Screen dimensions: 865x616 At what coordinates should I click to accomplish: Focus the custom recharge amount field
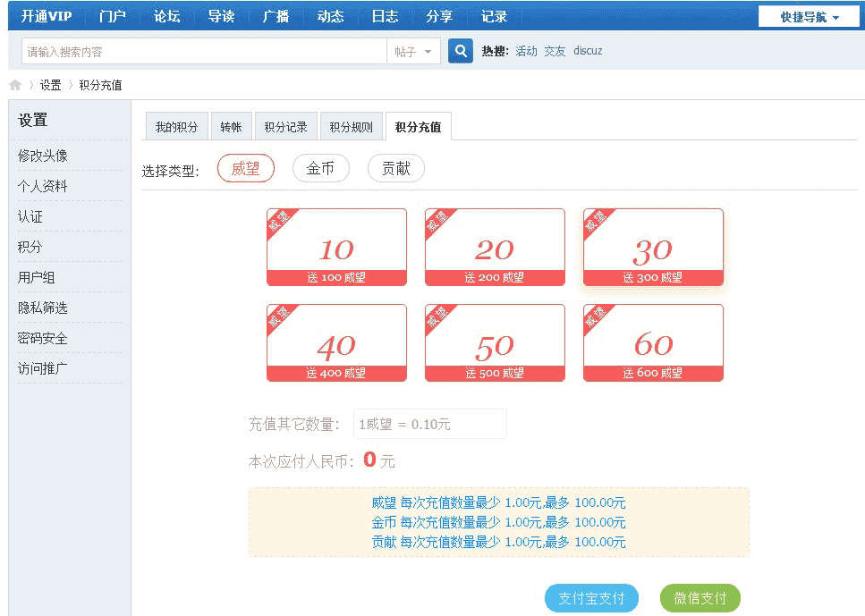tap(429, 424)
